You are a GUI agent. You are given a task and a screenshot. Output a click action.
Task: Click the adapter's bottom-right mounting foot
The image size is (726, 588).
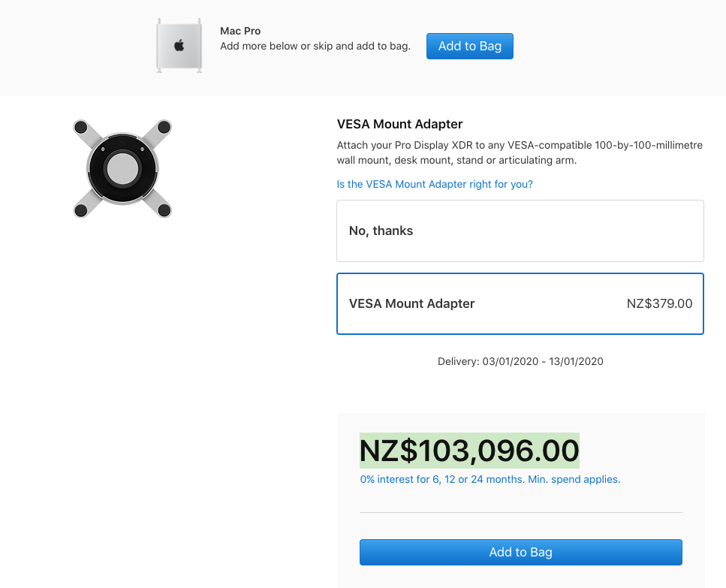tap(164, 210)
